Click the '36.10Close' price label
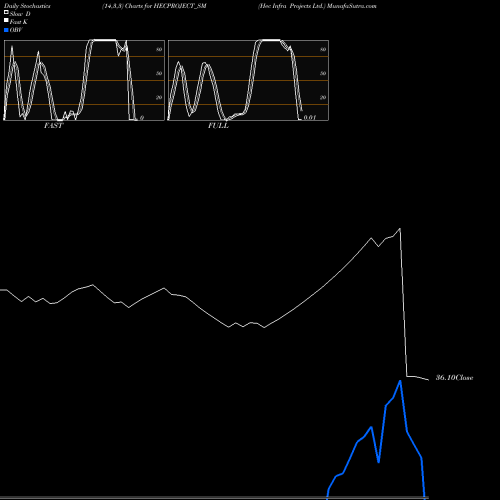The width and height of the screenshot is (500, 500). [x=455, y=378]
